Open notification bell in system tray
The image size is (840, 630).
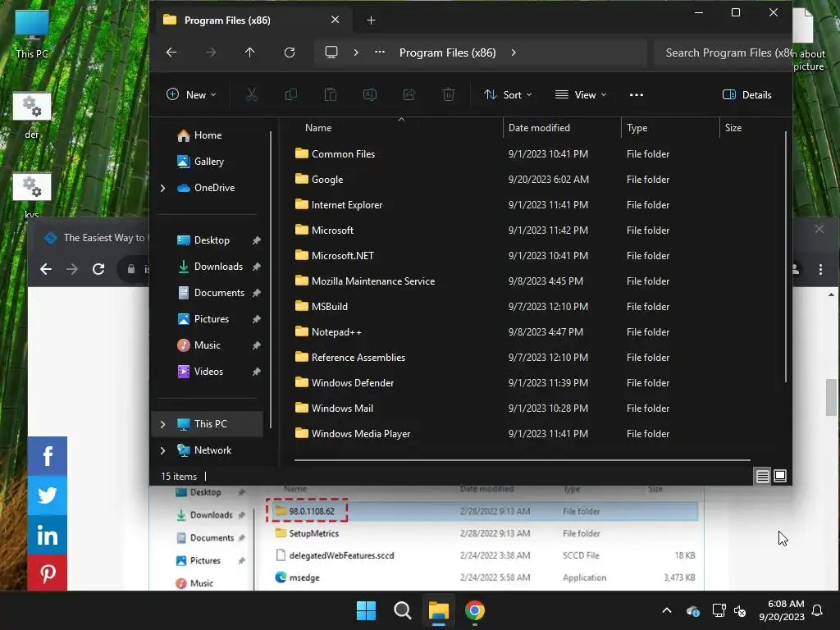[x=818, y=610]
